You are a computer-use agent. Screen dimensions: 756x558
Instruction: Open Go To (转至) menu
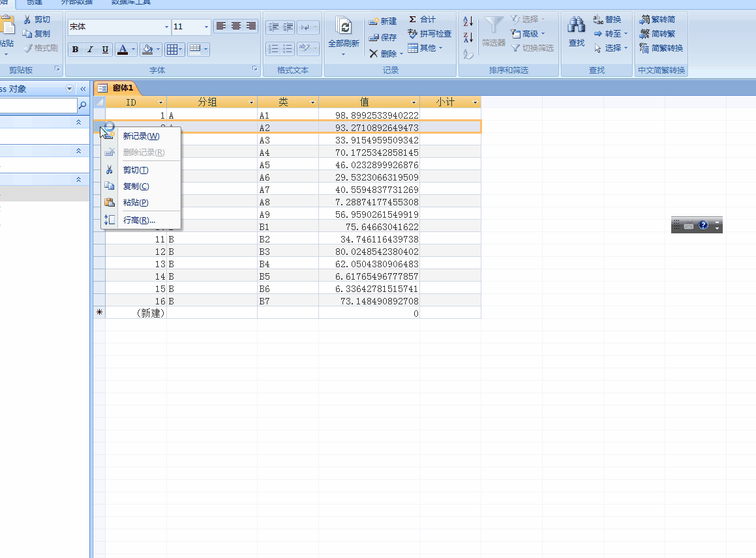(x=611, y=34)
